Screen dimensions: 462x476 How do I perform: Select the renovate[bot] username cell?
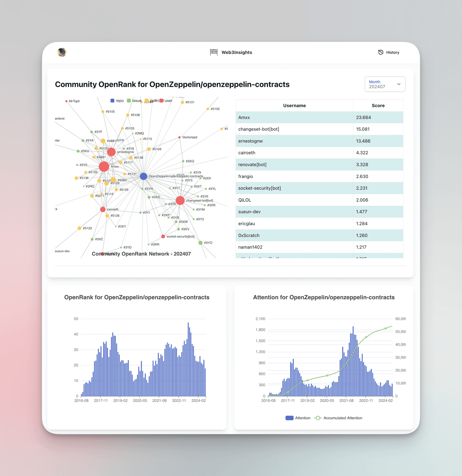coord(295,165)
